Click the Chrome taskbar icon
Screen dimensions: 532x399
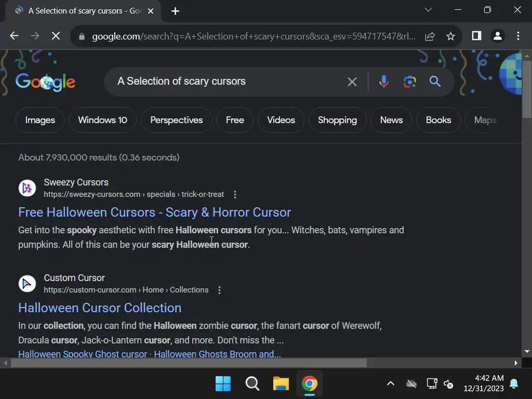[310, 384]
